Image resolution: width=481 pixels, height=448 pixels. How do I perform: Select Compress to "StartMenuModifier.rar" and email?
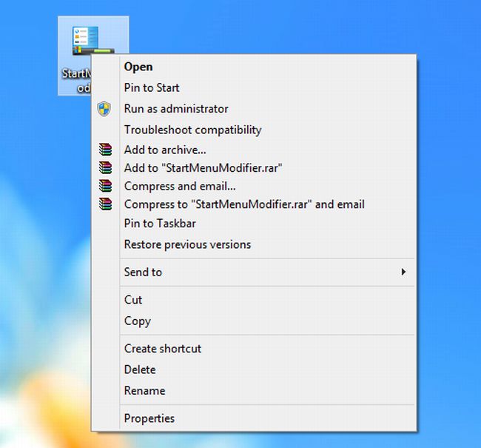(254, 204)
